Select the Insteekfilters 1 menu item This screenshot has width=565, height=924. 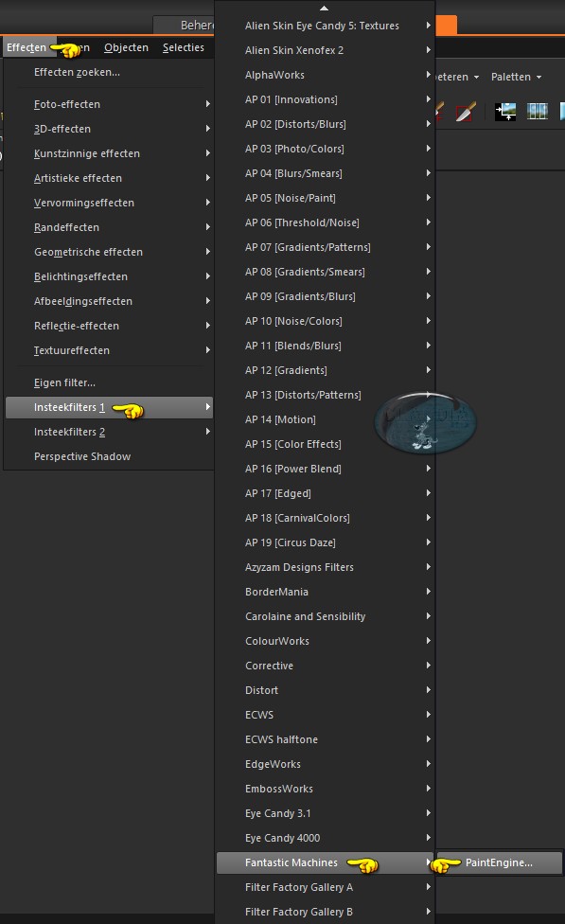point(109,407)
